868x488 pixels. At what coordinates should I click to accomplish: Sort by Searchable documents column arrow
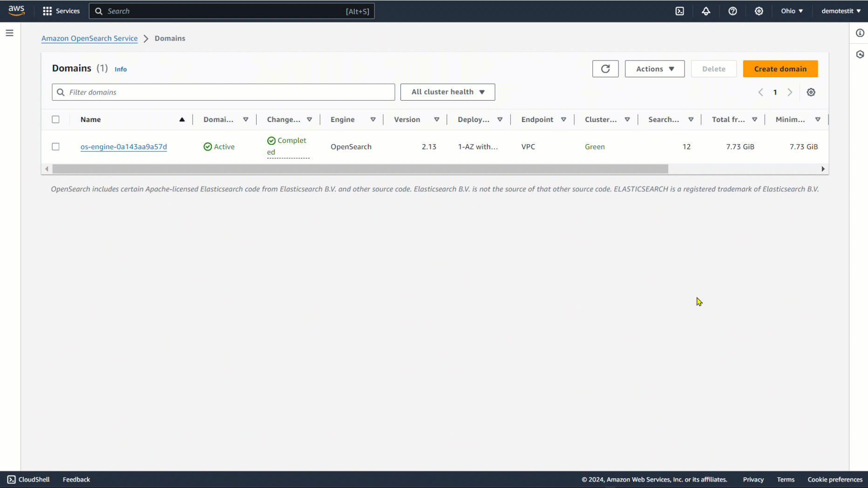(x=691, y=120)
